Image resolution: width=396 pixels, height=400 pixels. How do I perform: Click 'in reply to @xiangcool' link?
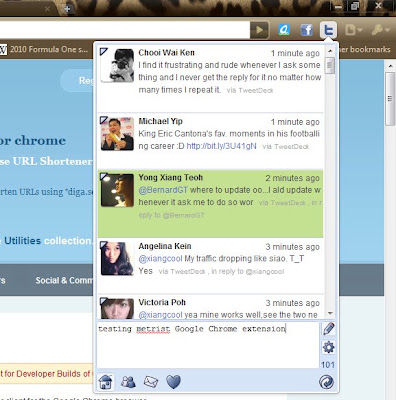click(x=248, y=272)
